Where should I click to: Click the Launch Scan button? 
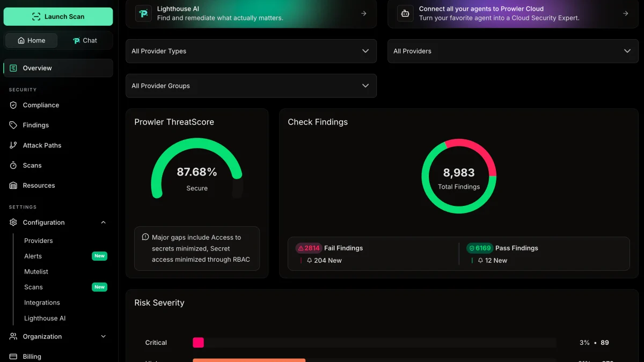(x=58, y=17)
